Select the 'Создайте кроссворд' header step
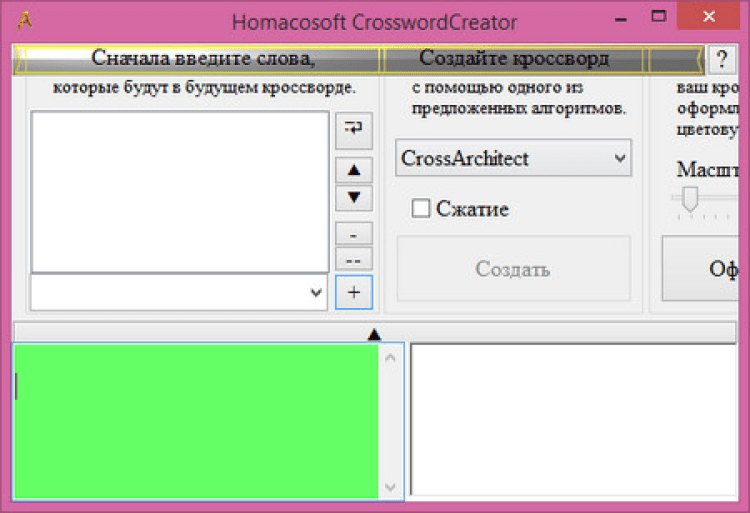The width and height of the screenshot is (750, 513). click(514, 58)
